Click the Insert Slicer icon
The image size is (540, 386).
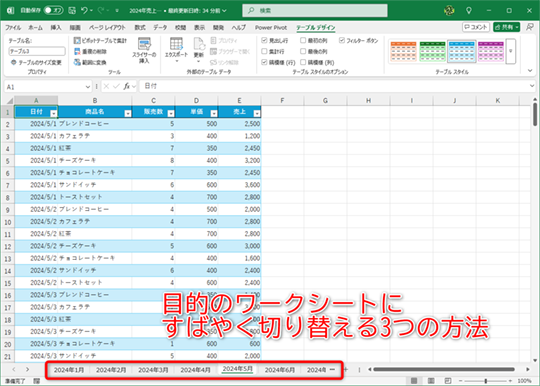point(144,44)
